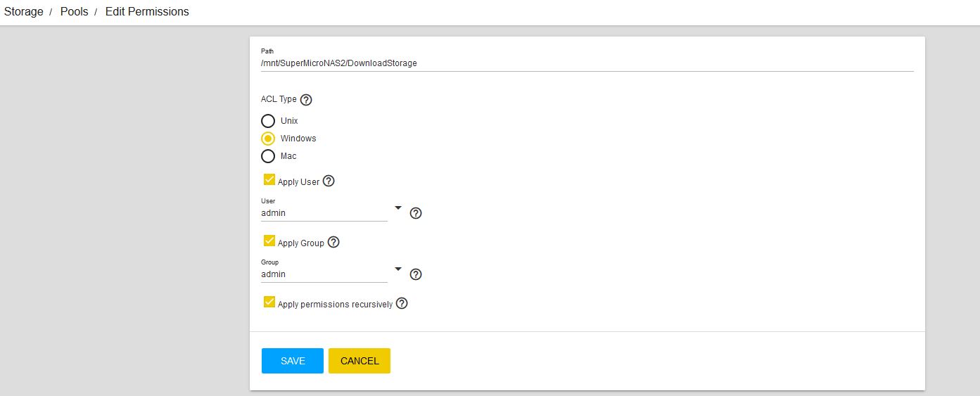Open help icon next to ACL Type
The height and width of the screenshot is (396, 980).
click(306, 100)
